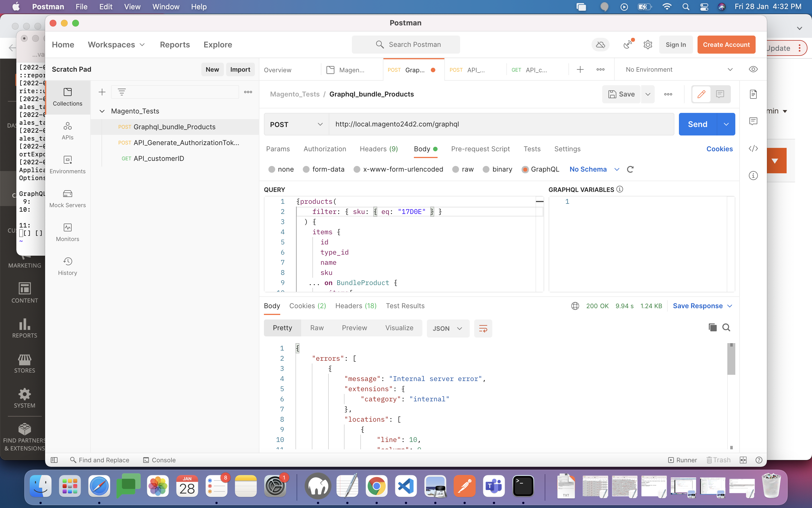Open the History sidebar panel
This screenshot has width=812, height=508.
pyautogui.click(x=67, y=266)
